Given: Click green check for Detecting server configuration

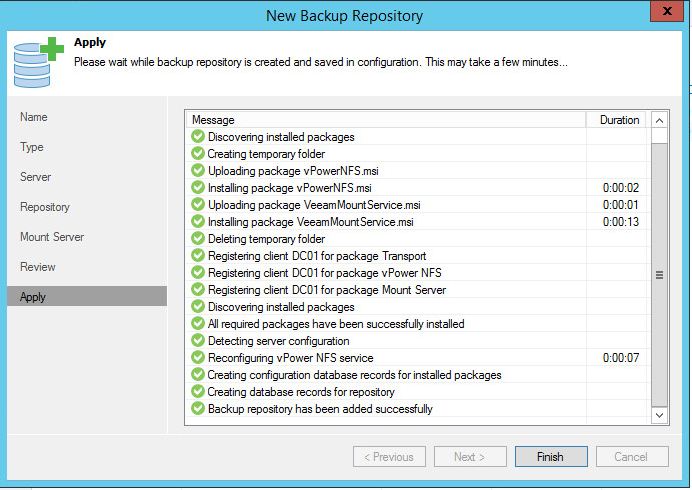Looking at the screenshot, I should [197, 341].
